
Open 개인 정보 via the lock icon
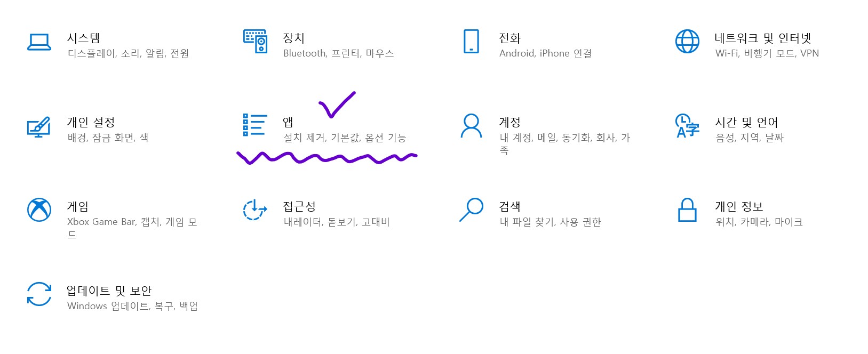(688, 210)
